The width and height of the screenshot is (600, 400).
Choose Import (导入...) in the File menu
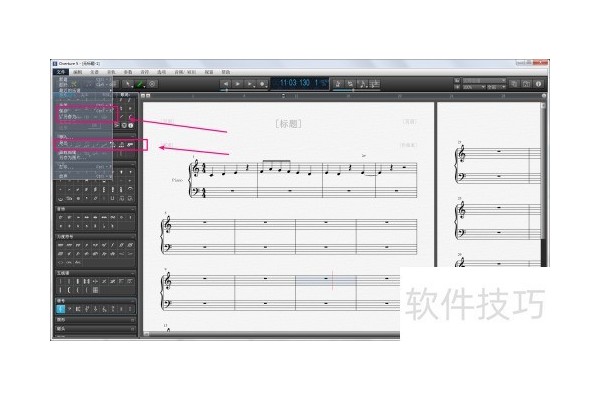[82, 137]
